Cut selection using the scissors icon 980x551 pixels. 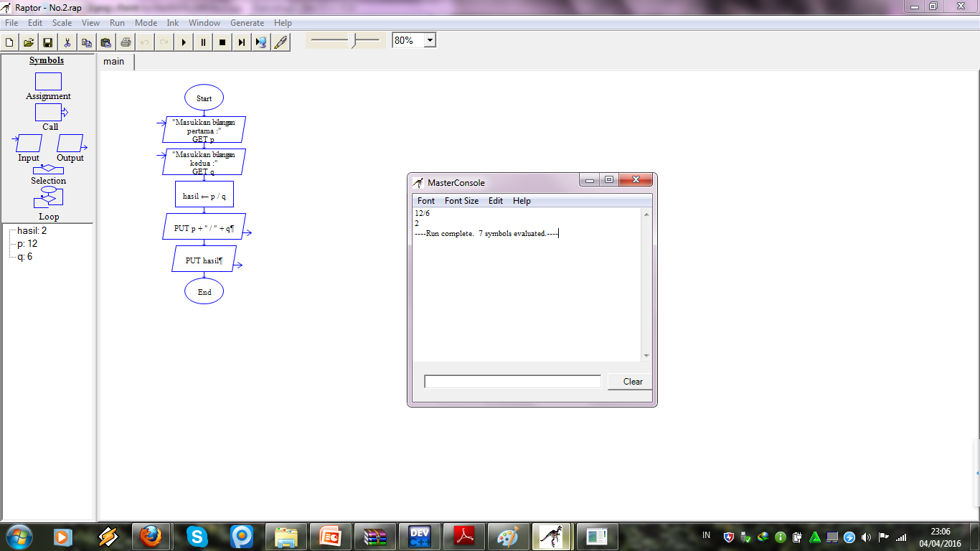coord(67,42)
